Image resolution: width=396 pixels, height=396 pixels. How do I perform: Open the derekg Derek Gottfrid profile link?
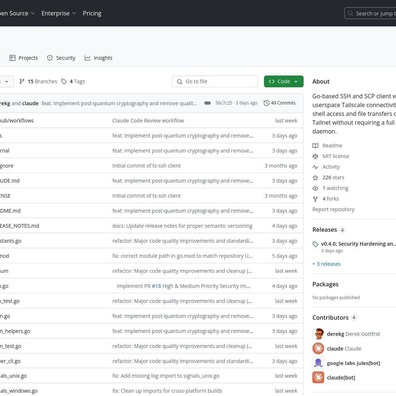(353, 334)
